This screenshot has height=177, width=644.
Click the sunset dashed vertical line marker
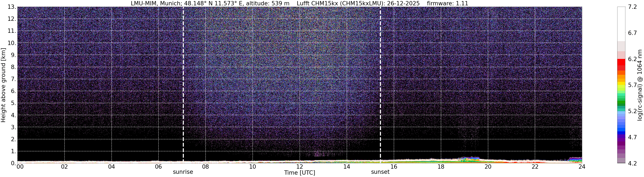380,85
